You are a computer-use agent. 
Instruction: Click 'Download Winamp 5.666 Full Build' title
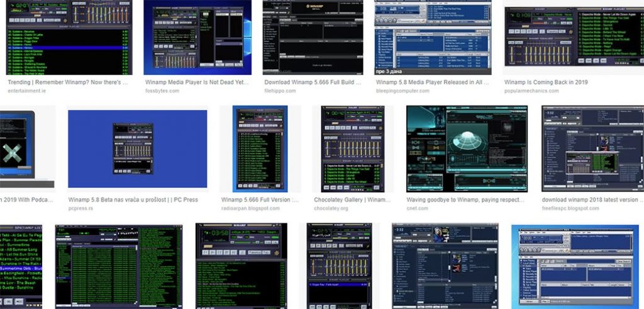pyautogui.click(x=313, y=82)
